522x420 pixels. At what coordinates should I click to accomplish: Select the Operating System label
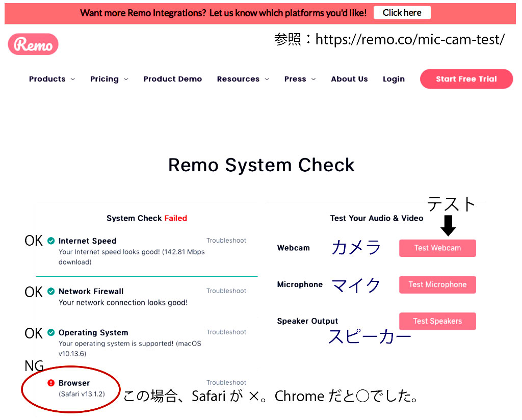tap(93, 332)
